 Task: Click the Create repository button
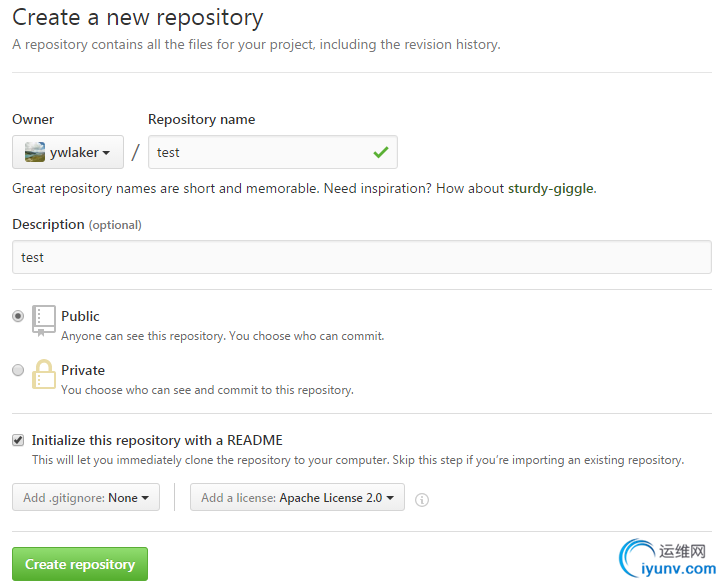coord(80,564)
